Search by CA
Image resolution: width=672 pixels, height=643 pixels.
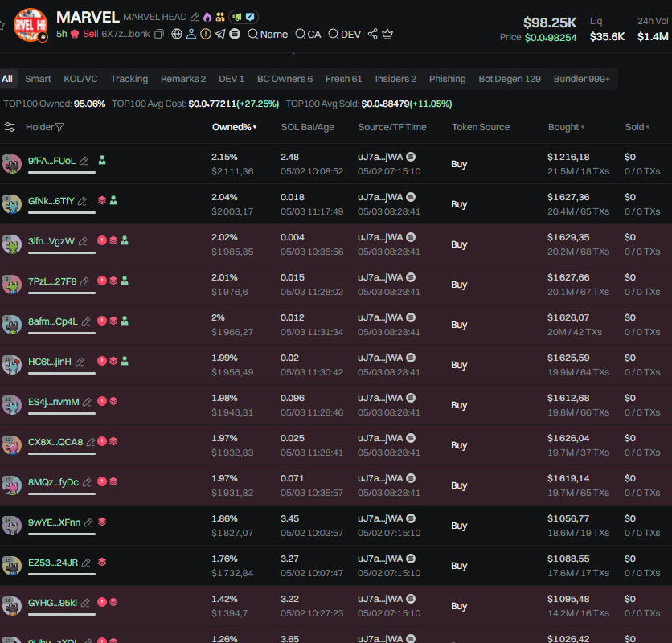point(308,34)
